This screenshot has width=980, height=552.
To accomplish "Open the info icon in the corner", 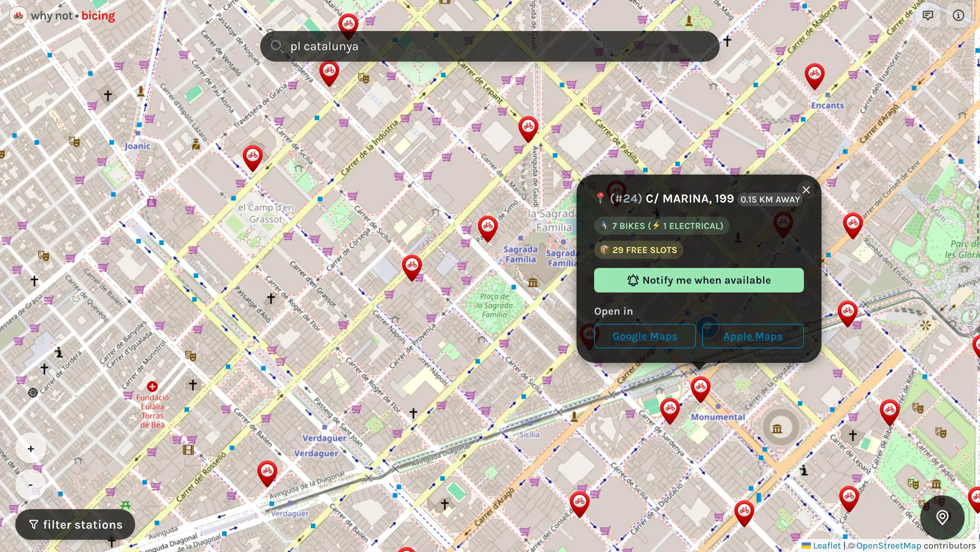I will tap(959, 16).
